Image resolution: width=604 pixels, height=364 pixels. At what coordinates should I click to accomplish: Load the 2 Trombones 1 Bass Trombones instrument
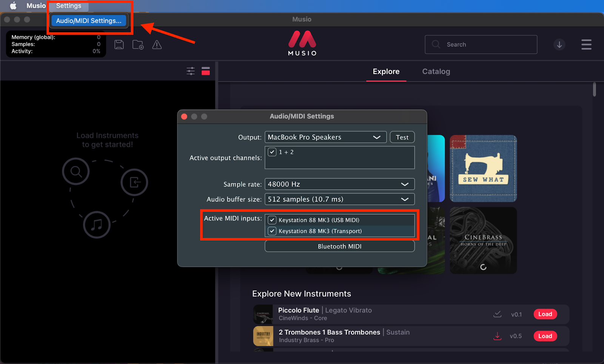coord(545,336)
